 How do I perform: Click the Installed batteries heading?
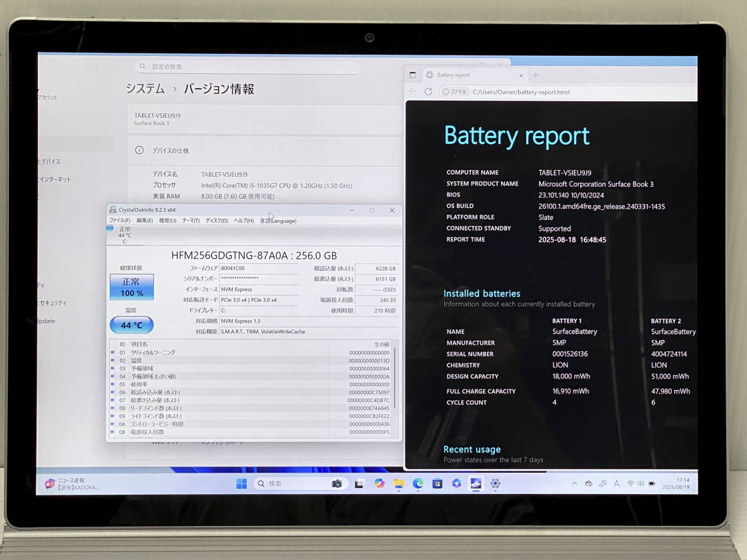click(x=482, y=294)
